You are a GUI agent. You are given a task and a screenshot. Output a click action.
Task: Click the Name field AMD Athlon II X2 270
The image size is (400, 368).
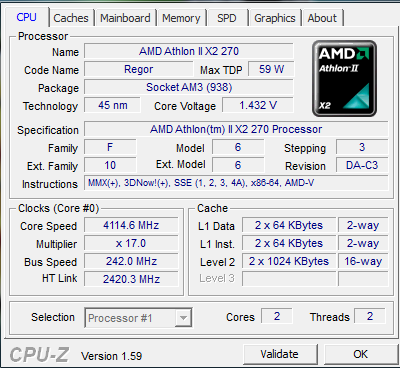[189, 51]
